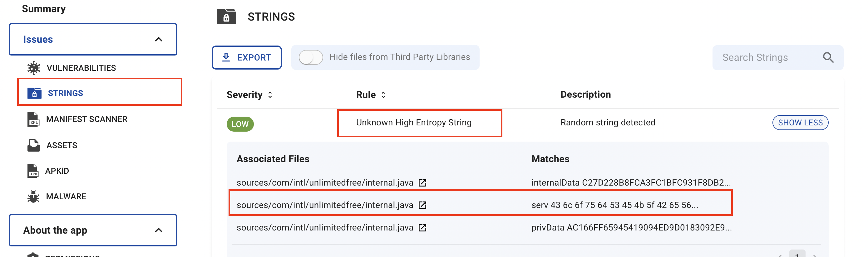
Task: Collapse the Issues section
Action: 158,39
